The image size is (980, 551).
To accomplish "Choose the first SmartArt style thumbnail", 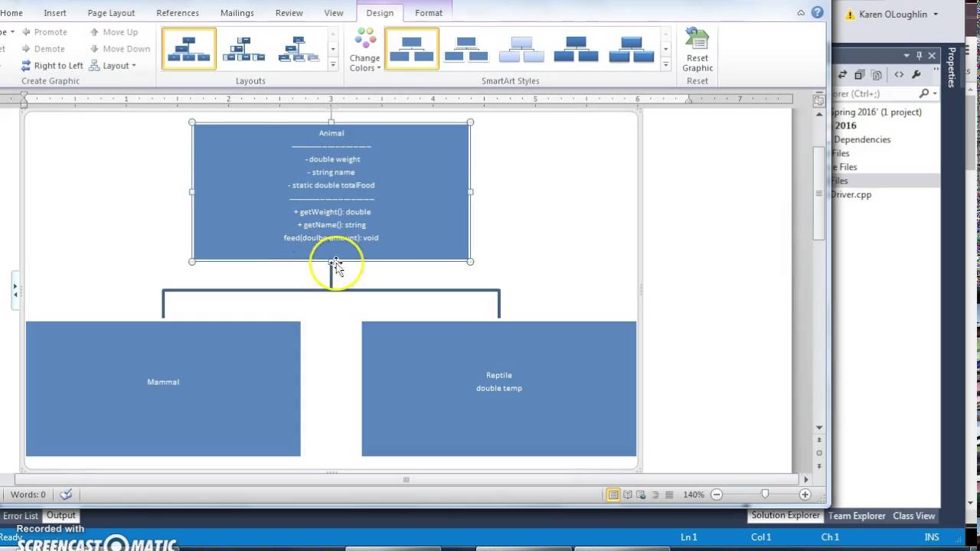I will click(x=412, y=49).
